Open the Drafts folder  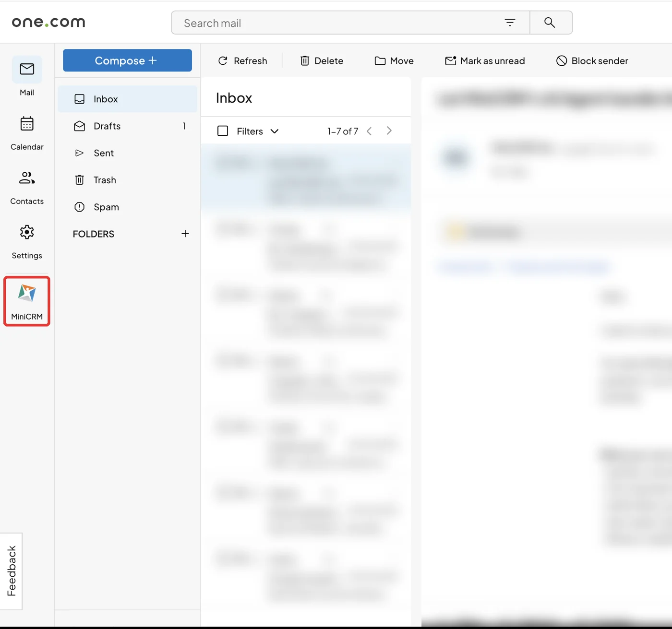(x=128, y=126)
